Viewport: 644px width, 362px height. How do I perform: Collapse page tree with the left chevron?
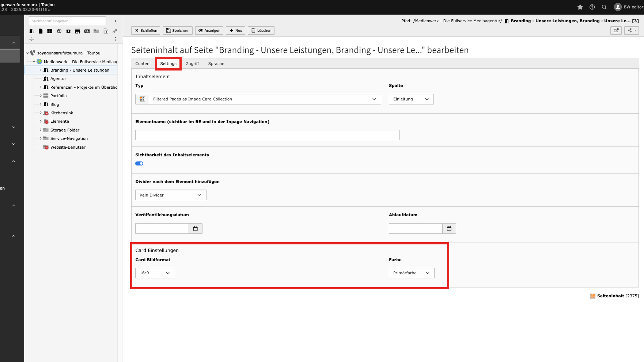click(x=116, y=21)
